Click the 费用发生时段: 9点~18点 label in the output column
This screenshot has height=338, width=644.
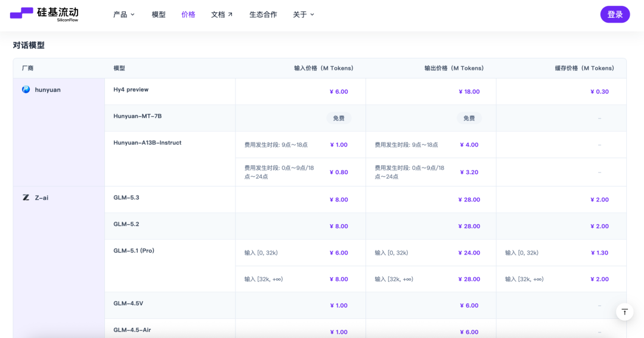[x=406, y=145]
